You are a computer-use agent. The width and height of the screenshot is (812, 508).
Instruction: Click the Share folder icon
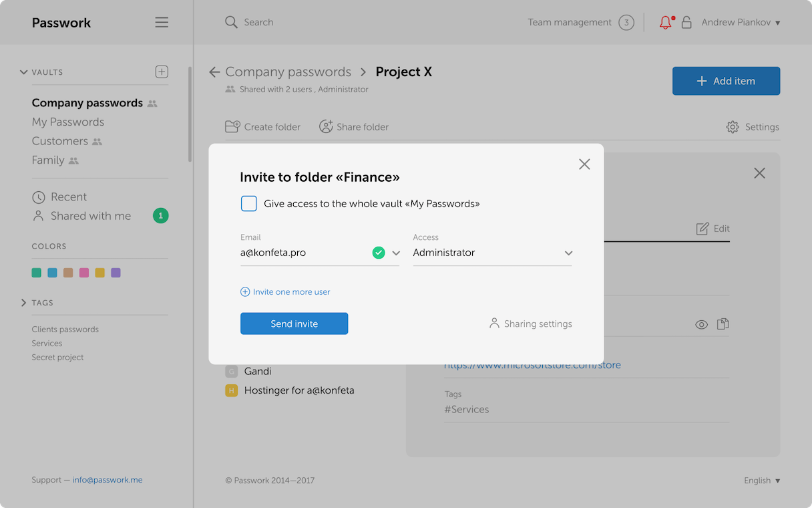(326, 126)
